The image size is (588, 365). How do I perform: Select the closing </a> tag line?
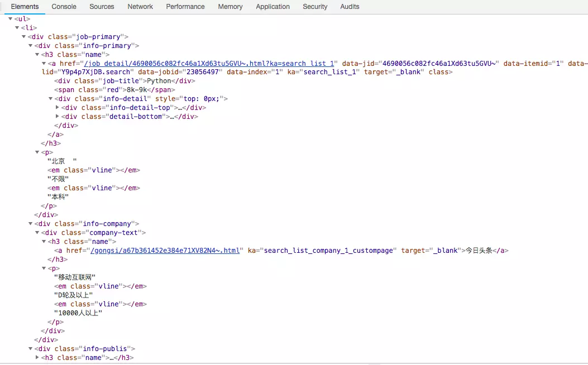(x=55, y=134)
